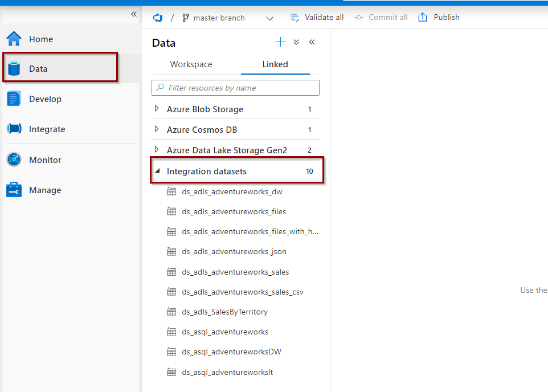
Task: Open dataset ds_asql_adventureworks
Action: coord(225,332)
